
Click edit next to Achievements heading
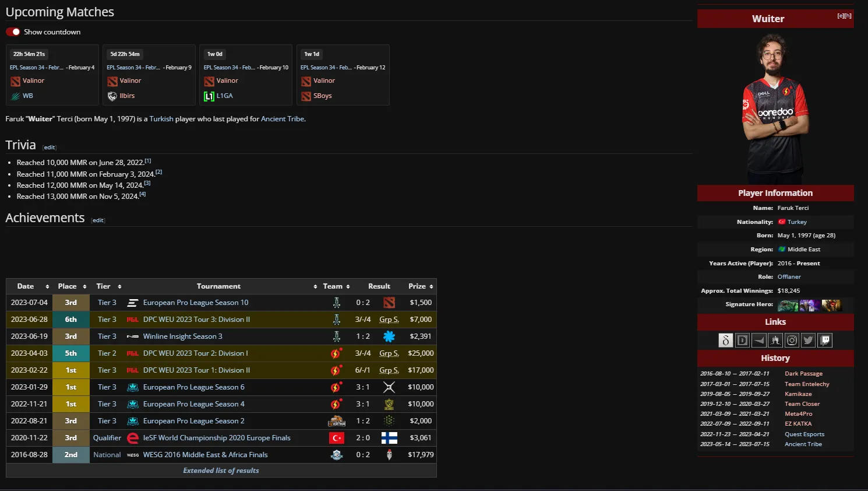coord(98,220)
